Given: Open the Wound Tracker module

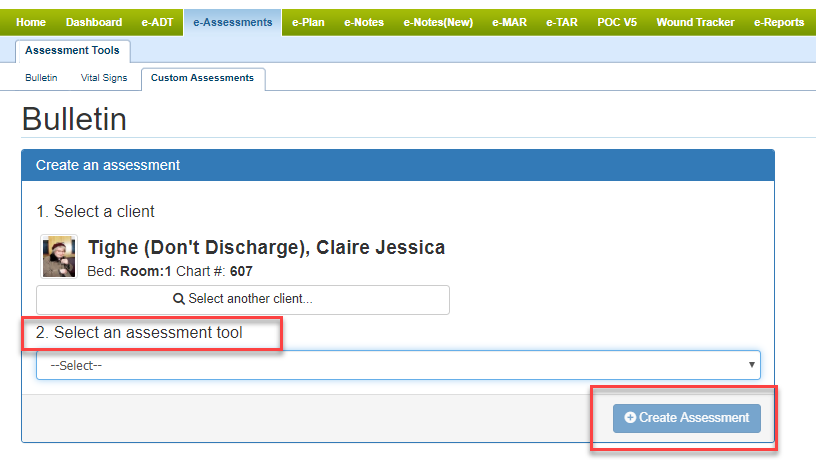Looking at the screenshot, I should [x=695, y=22].
